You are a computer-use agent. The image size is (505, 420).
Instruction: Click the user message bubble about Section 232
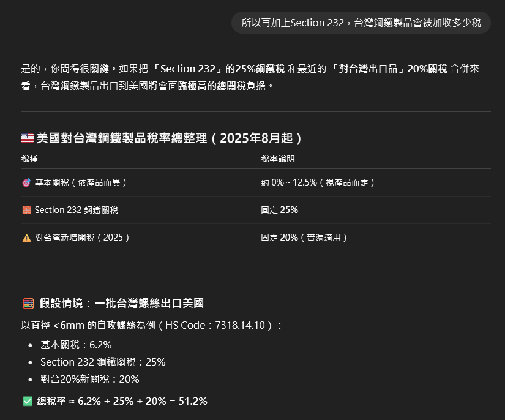(x=361, y=23)
